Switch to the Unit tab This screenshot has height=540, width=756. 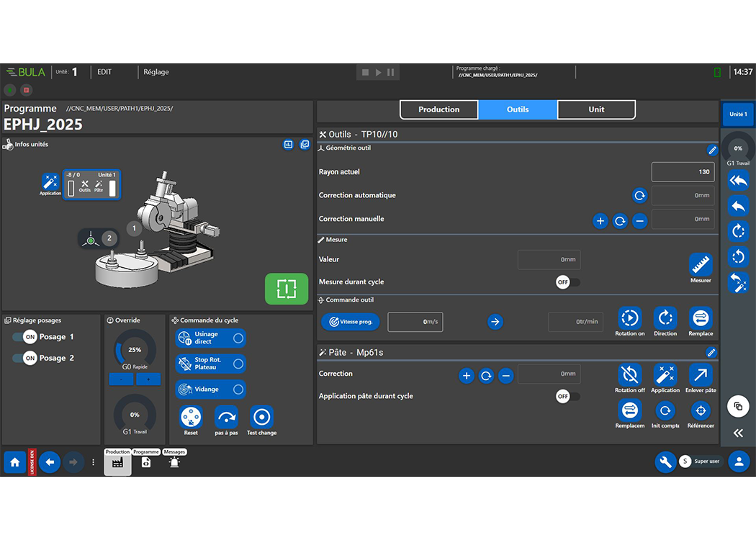[596, 109]
